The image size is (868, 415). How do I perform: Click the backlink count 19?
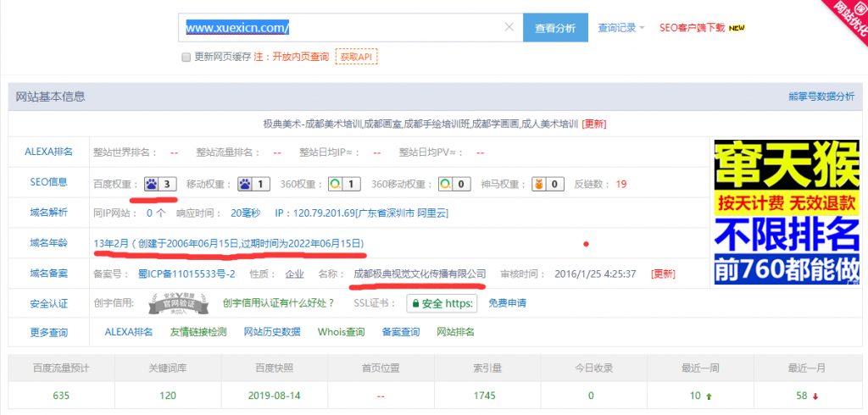[x=621, y=184]
